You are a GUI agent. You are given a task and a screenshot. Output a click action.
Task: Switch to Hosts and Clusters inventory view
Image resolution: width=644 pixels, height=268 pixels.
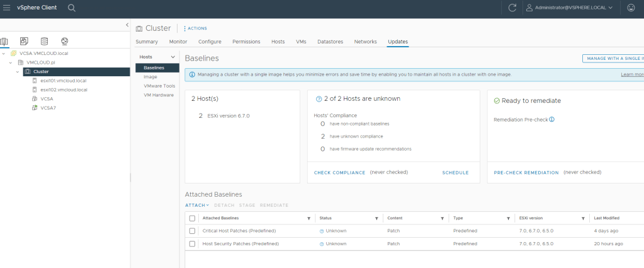click(5, 42)
